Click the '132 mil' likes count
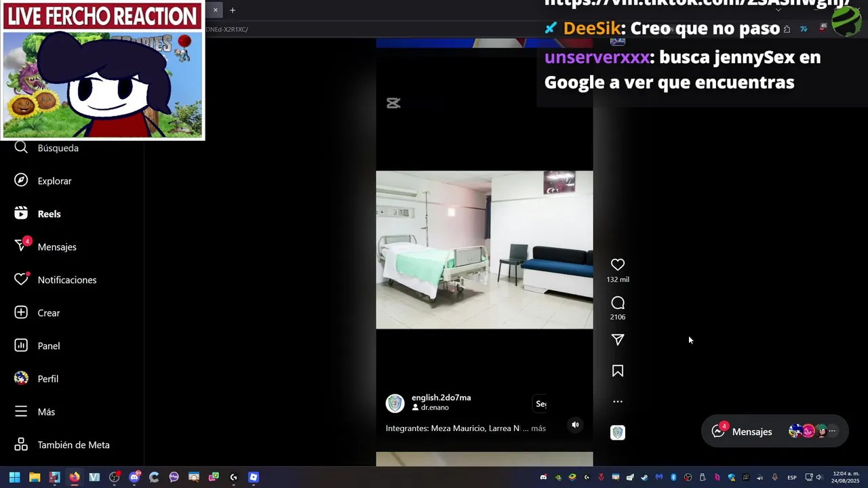 618,279
